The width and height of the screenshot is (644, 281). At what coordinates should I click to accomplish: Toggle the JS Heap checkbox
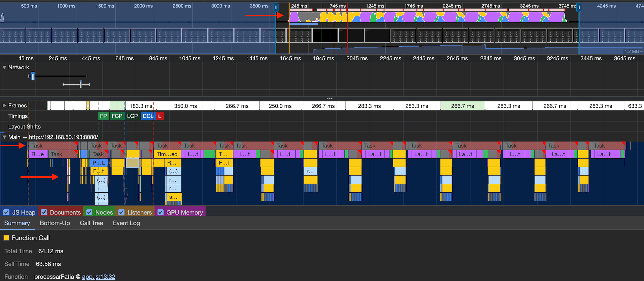click(x=6, y=212)
